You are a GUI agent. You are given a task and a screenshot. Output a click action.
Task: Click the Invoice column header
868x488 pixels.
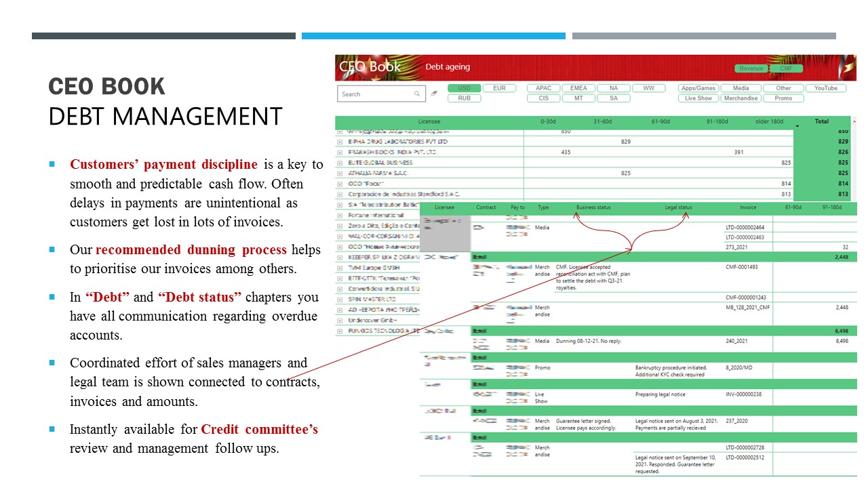click(x=748, y=207)
